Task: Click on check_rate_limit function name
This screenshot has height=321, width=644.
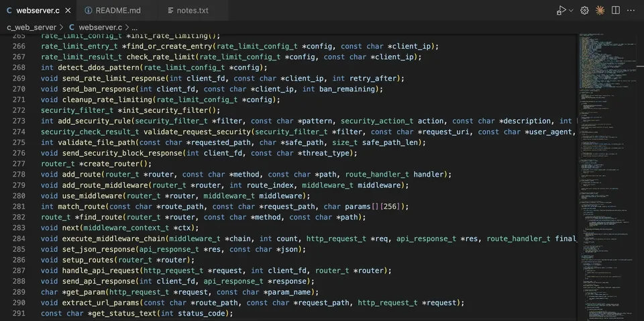Action: click(160, 56)
